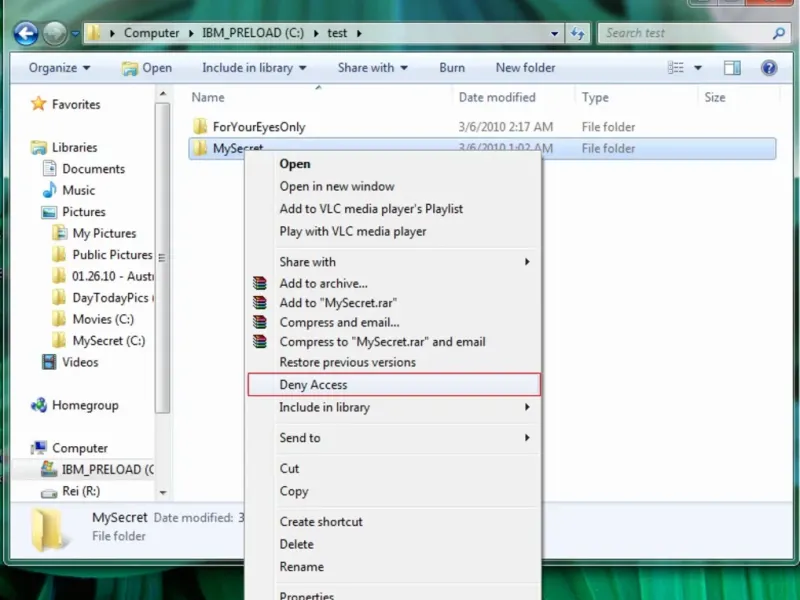Select IBM_PRELOAD drive in navigation pane

coord(97,469)
